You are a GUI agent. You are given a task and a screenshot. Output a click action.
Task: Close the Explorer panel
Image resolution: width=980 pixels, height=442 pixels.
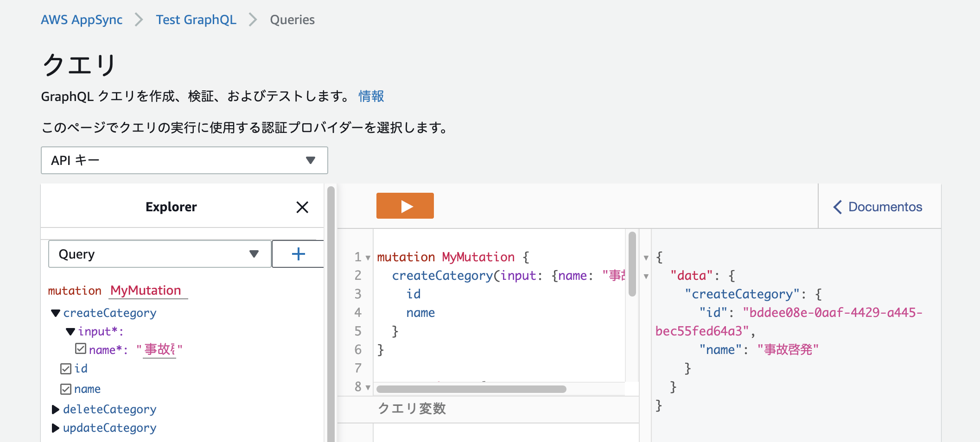[x=302, y=207]
